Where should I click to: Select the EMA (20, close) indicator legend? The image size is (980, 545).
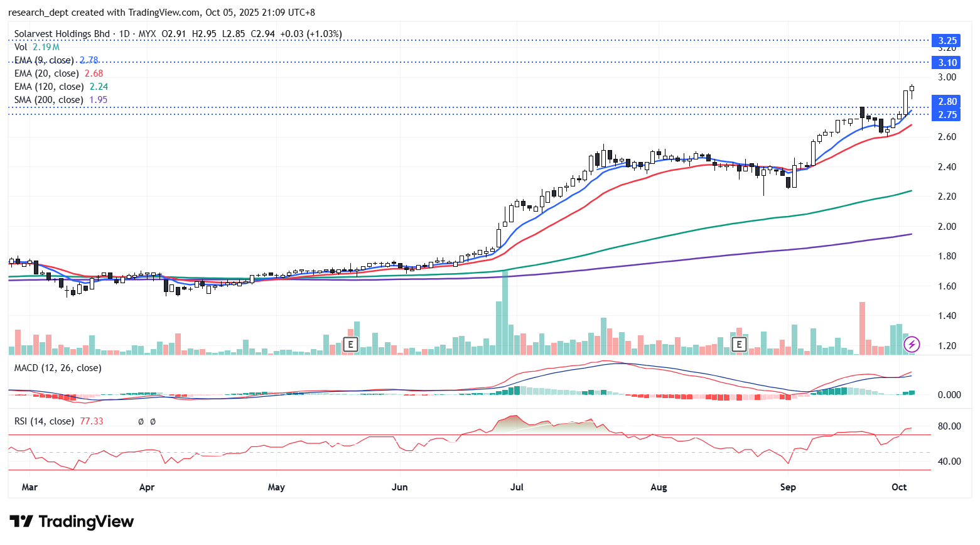[x=46, y=73]
